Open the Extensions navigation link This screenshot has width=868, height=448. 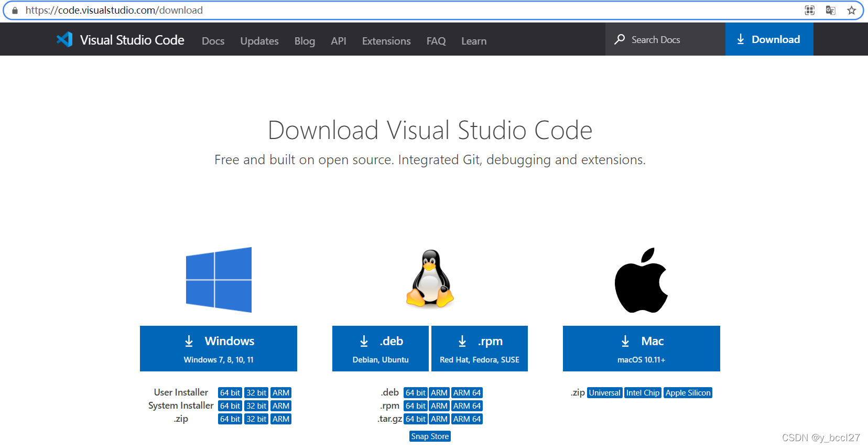pos(386,41)
